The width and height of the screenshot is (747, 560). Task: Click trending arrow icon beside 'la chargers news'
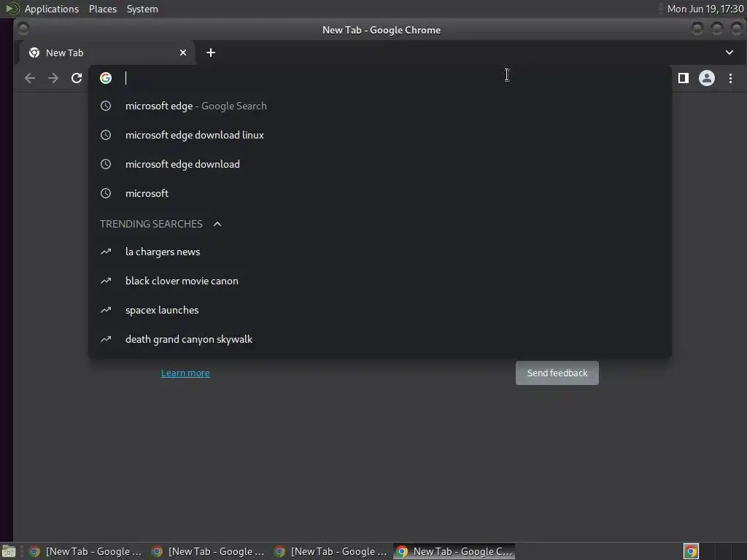[x=106, y=252]
